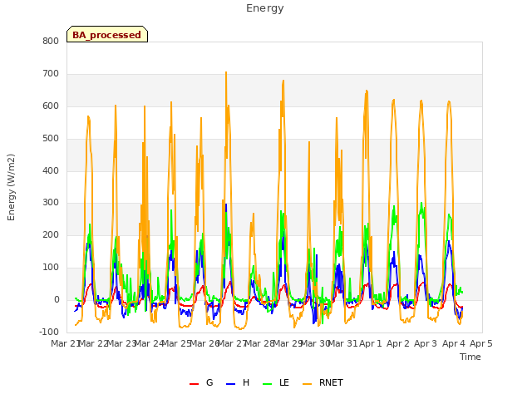Screen dimensions: 532x399
Task: Click the Mar 24 x-axis tick label
Action: pos(149,343)
